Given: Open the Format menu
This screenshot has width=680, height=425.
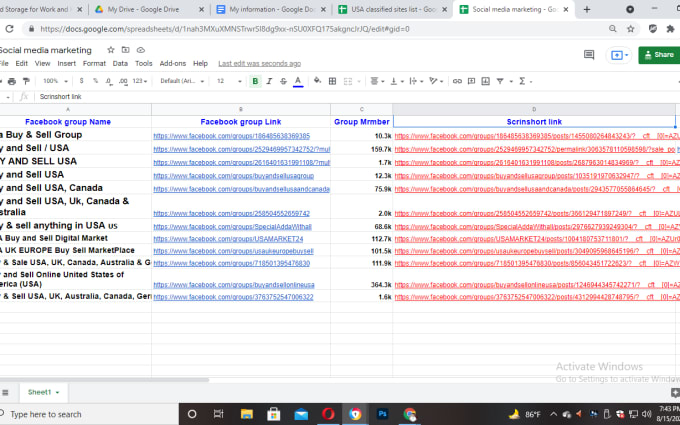Looking at the screenshot, I should point(94,63).
